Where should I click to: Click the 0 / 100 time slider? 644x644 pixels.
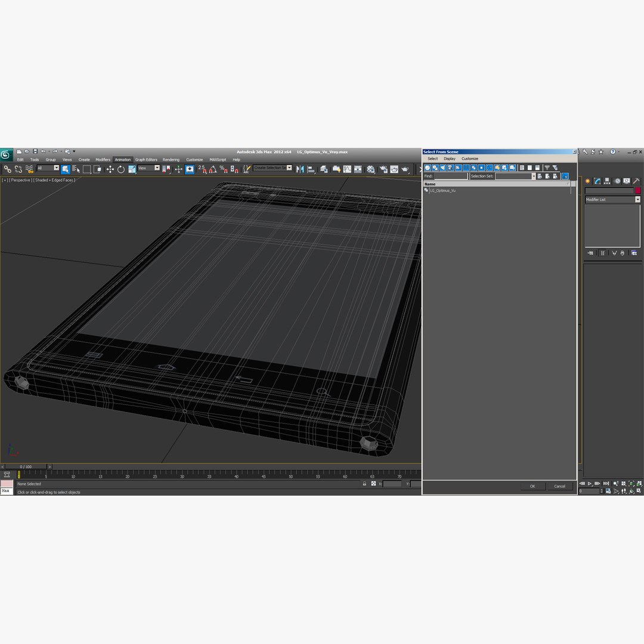click(x=26, y=466)
